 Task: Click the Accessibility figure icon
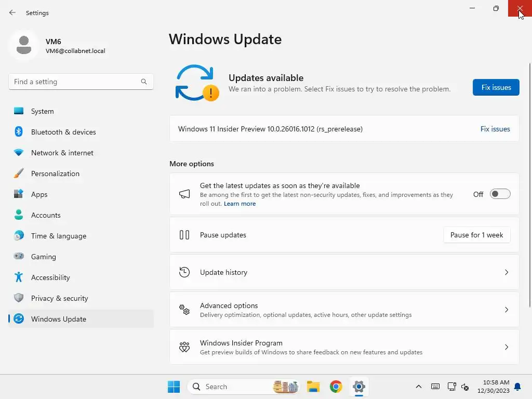click(x=19, y=277)
